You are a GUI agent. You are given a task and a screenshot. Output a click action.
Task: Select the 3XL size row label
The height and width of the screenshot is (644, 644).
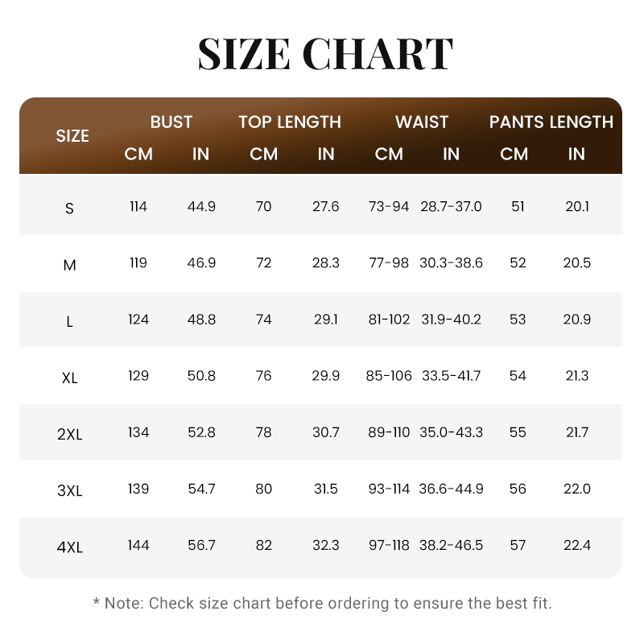(69, 490)
